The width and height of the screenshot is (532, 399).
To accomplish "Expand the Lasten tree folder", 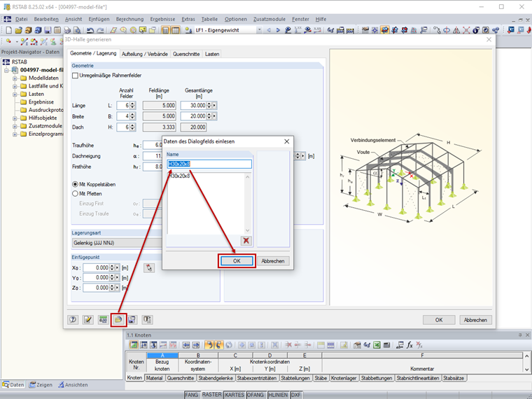I will point(15,94).
